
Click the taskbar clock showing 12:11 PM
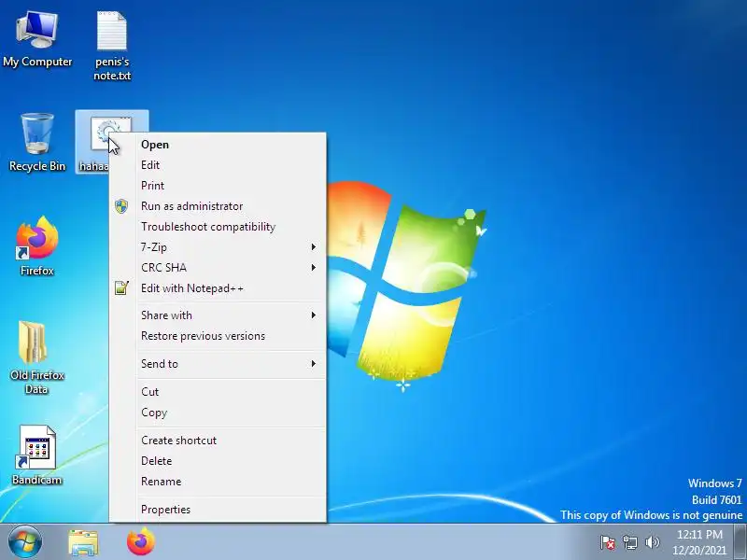(699, 542)
